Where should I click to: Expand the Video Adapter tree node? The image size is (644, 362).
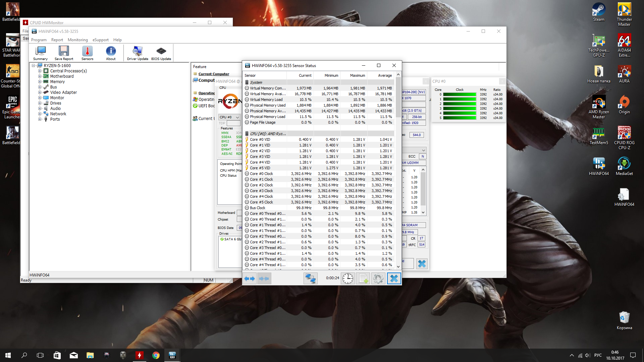click(x=40, y=93)
